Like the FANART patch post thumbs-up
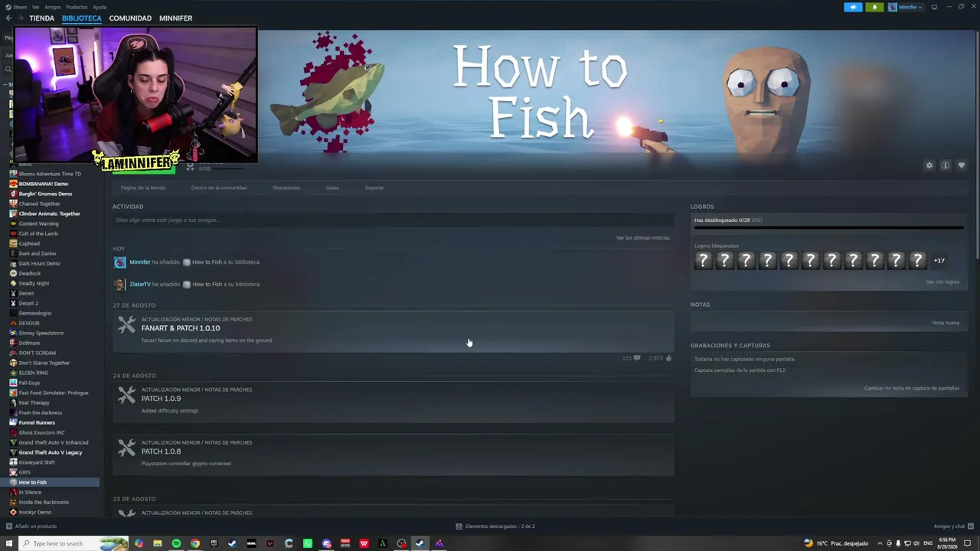This screenshot has height=551, width=980. point(668,358)
